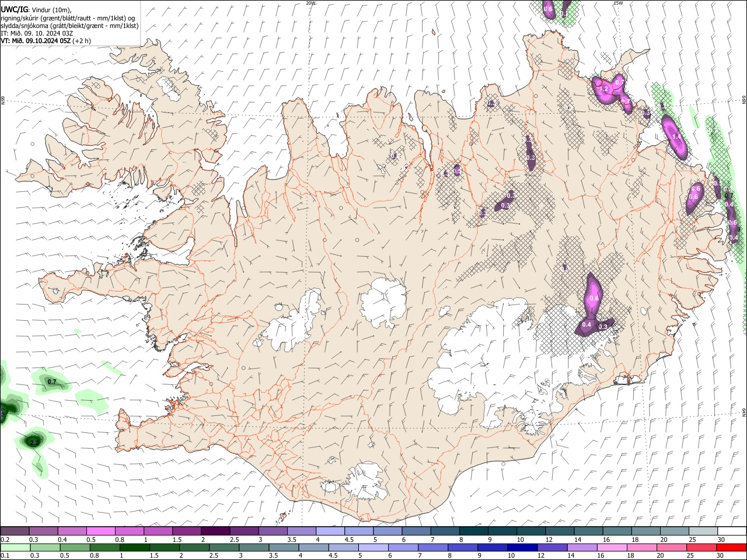Click the '0.7' value in the offshore green rain patch
747x560 pixels.
[52, 382]
